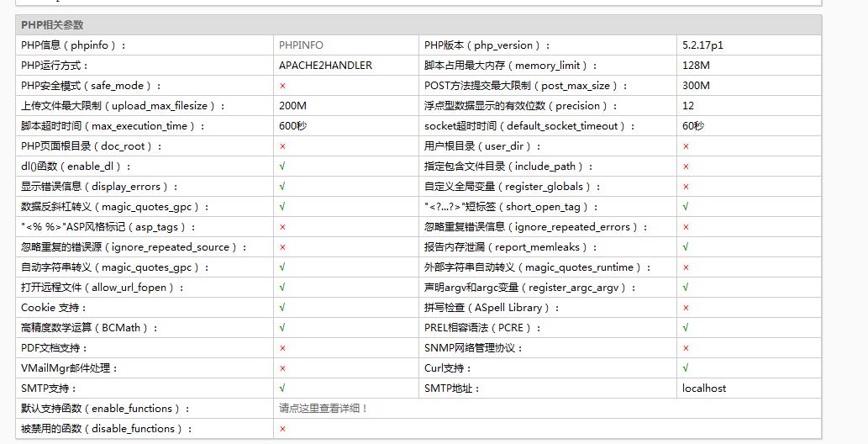
Task: Click the SMTP地址 label
Action: pyautogui.click(x=452, y=388)
